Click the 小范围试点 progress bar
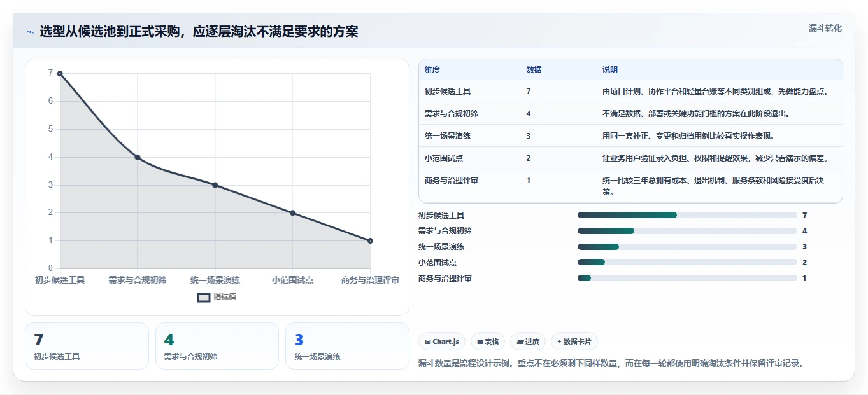Viewport: 868px width, 395px height. pyautogui.click(x=687, y=262)
